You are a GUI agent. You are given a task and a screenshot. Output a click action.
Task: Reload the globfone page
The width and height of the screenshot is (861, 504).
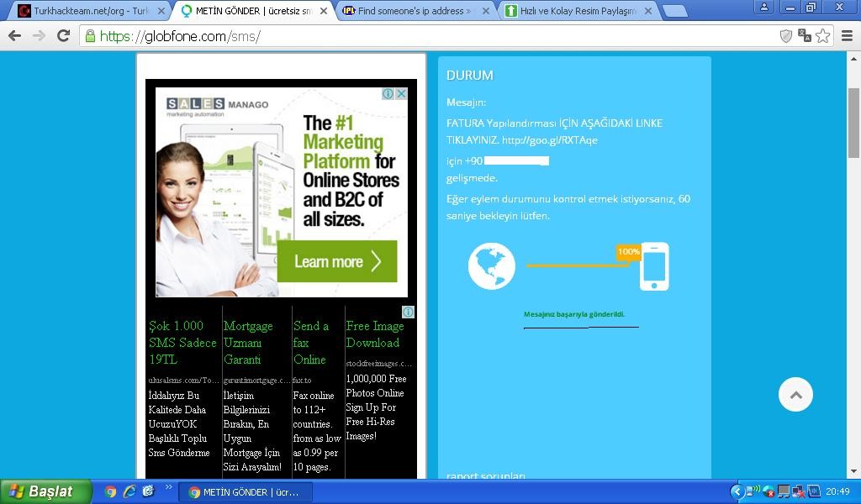64,36
